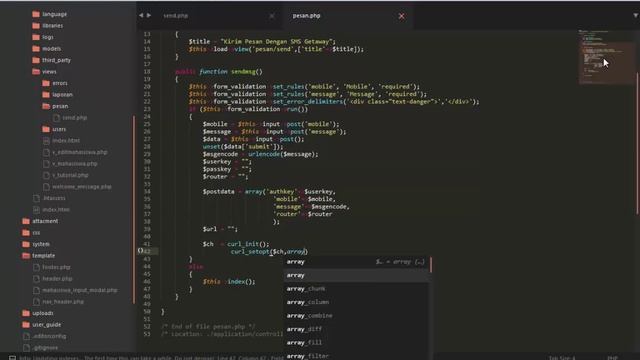Open nav_header.php in template folder

pyautogui.click(x=63, y=301)
